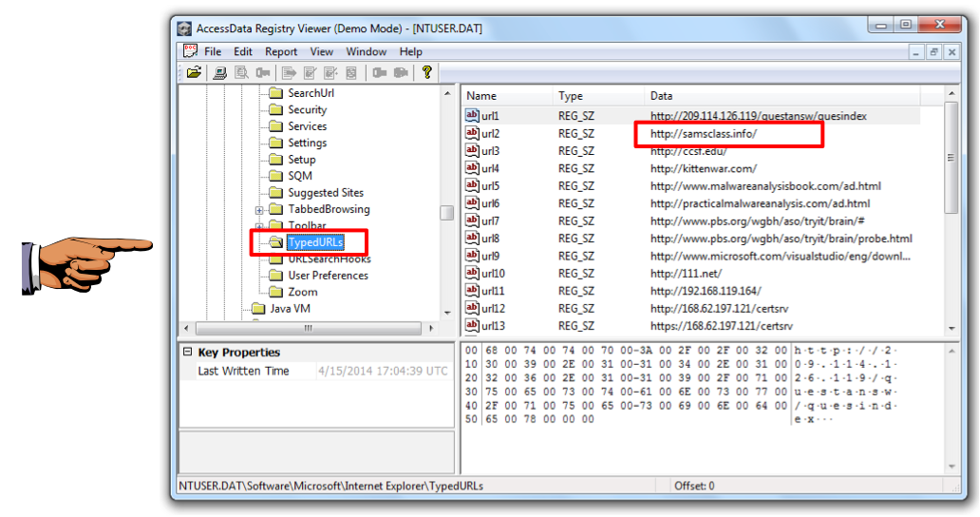Sort by the Type column header
Viewport: 980px width, 517px height.
coord(599,96)
